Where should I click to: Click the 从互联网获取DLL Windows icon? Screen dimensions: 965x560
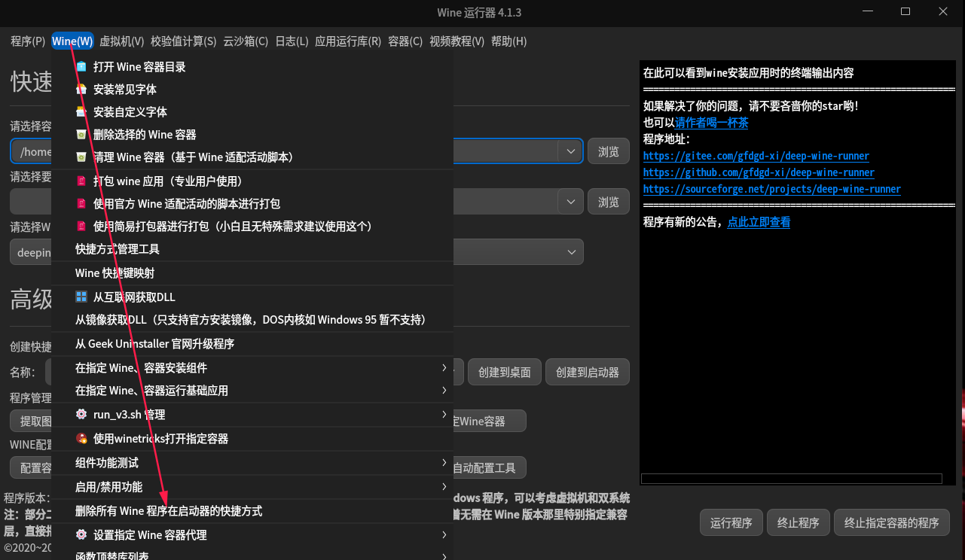81,297
